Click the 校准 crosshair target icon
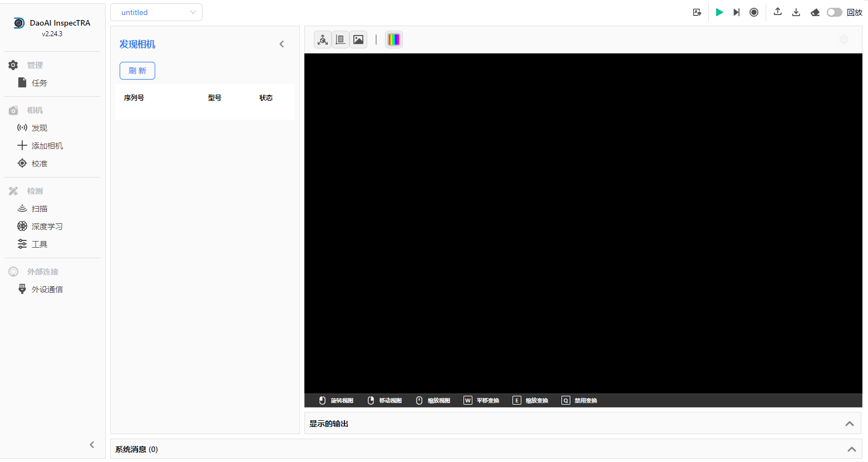Image resolution: width=868 pixels, height=462 pixels. tap(22, 163)
